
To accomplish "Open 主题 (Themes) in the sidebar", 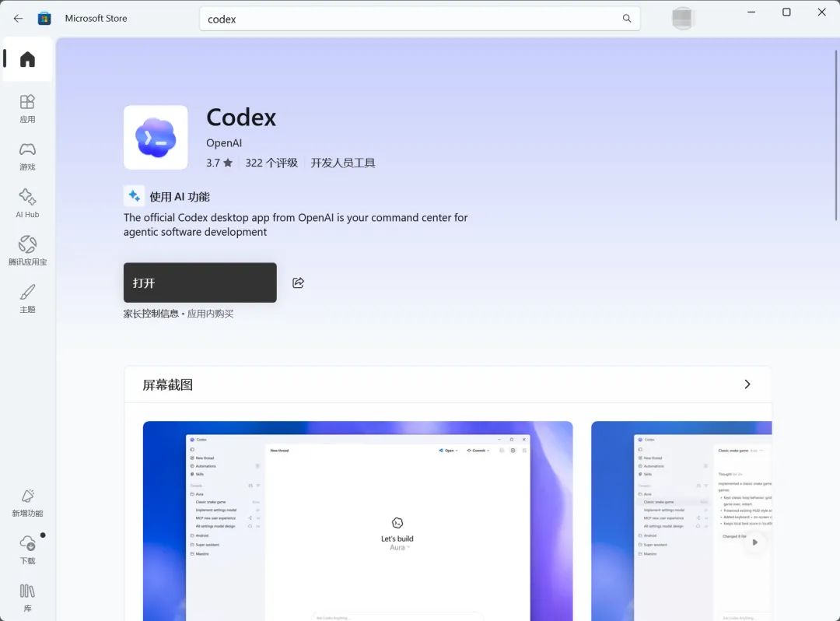I will 27,299.
